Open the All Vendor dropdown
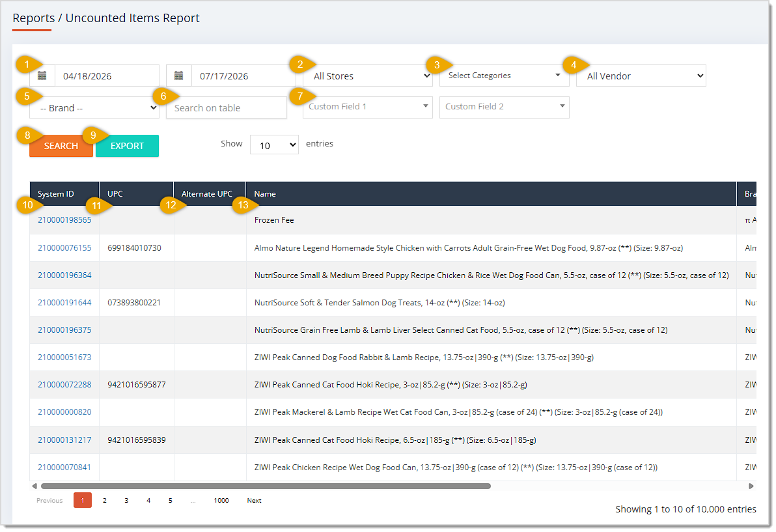This screenshot has height=532, width=776. click(x=641, y=76)
